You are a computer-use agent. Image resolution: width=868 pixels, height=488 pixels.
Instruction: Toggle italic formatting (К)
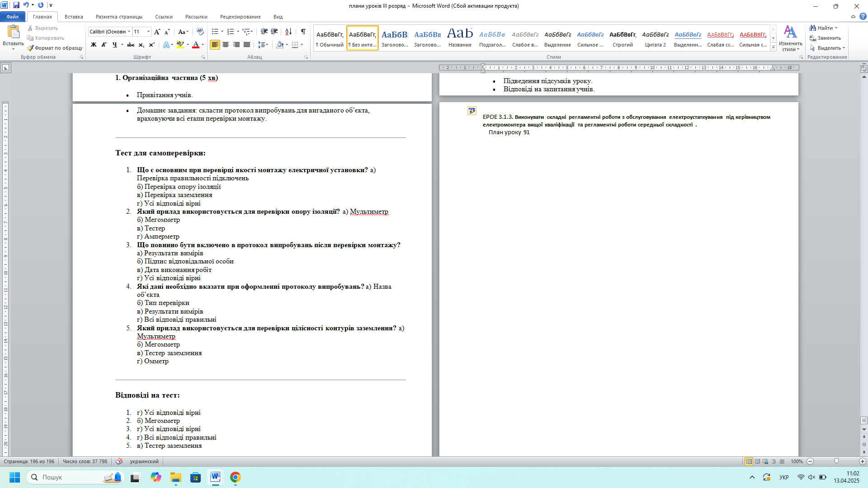pyautogui.click(x=104, y=45)
